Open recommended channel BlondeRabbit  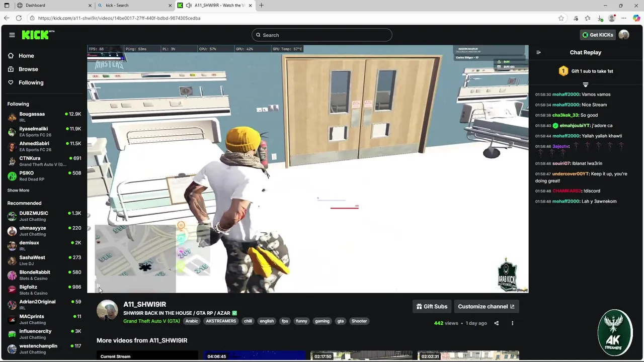(44, 275)
